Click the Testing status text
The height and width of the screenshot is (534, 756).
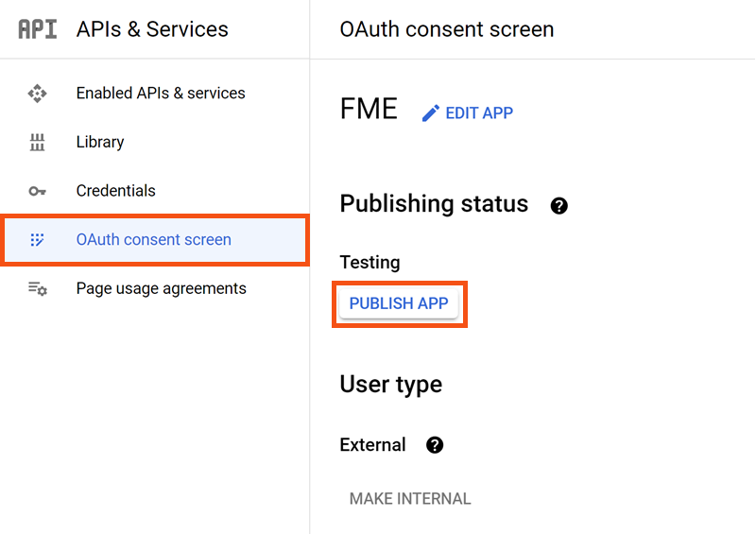coord(369,263)
